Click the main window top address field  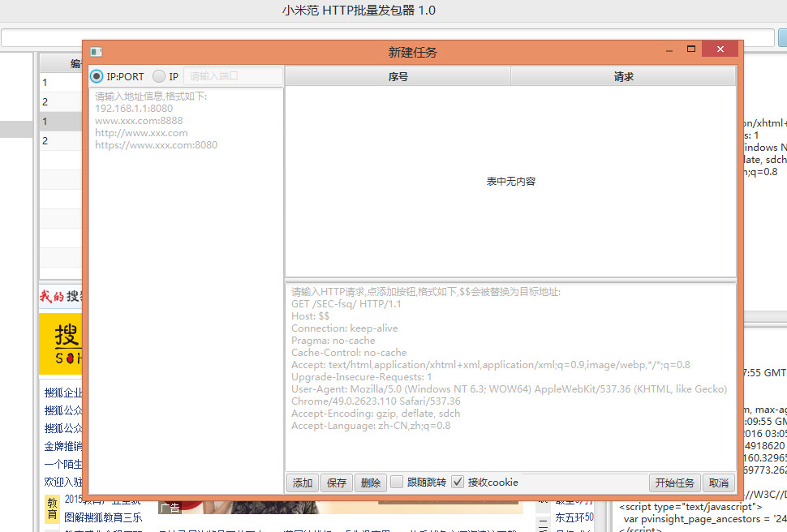click(388, 37)
